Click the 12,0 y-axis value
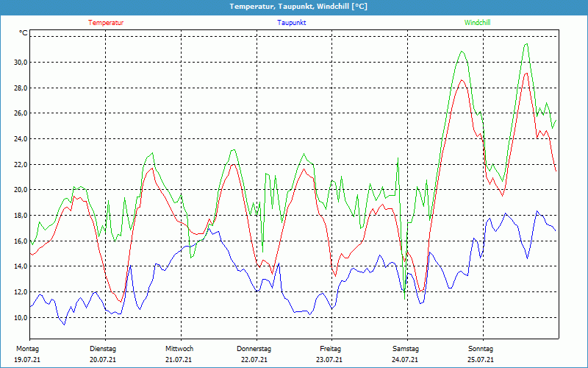The image size is (588, 368). pos(21,291)
